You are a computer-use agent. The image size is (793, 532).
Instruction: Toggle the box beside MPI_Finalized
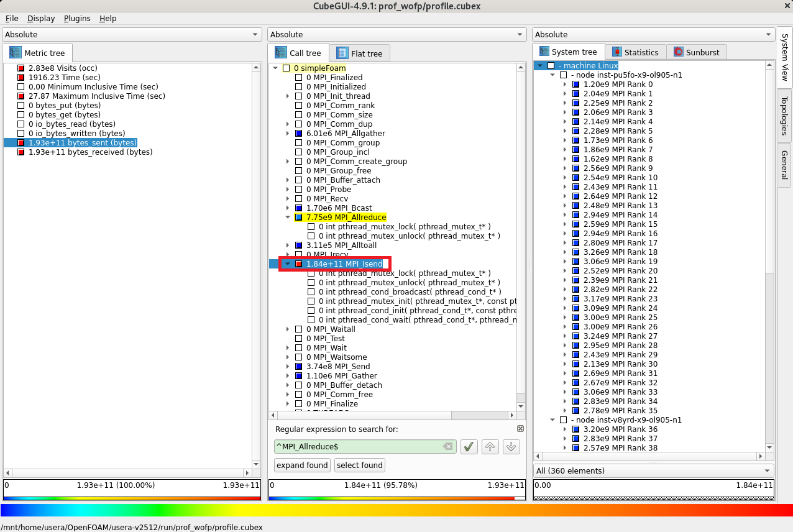click(x=299, y=78)
